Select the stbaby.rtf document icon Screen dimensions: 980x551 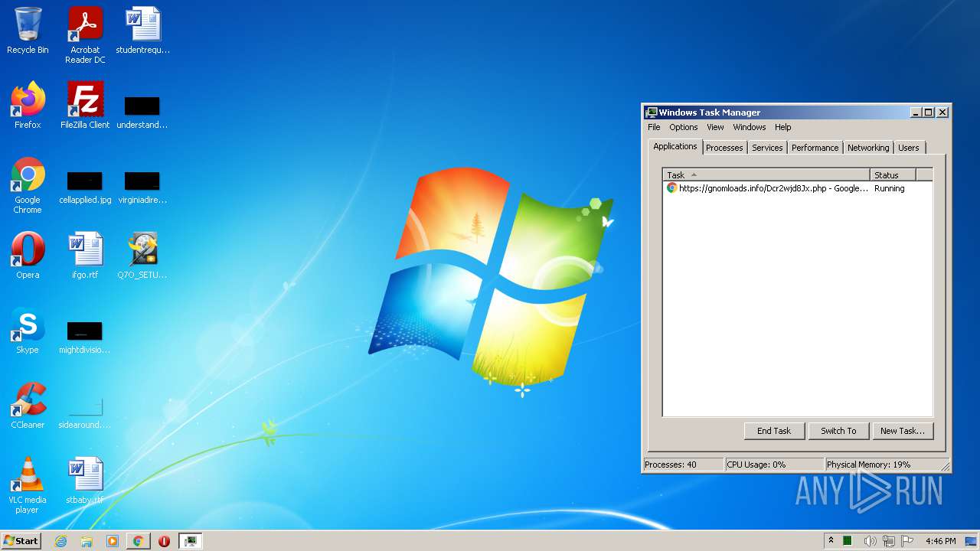85,481
